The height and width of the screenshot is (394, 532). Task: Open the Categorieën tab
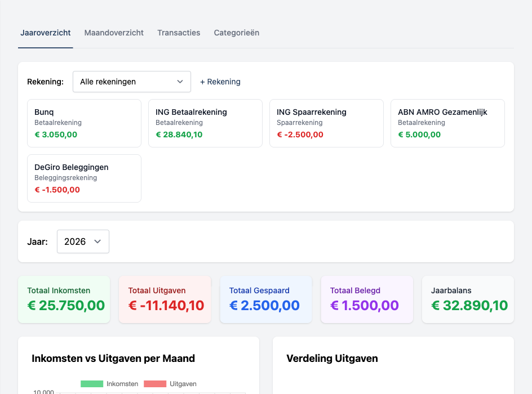click(237, 33)
